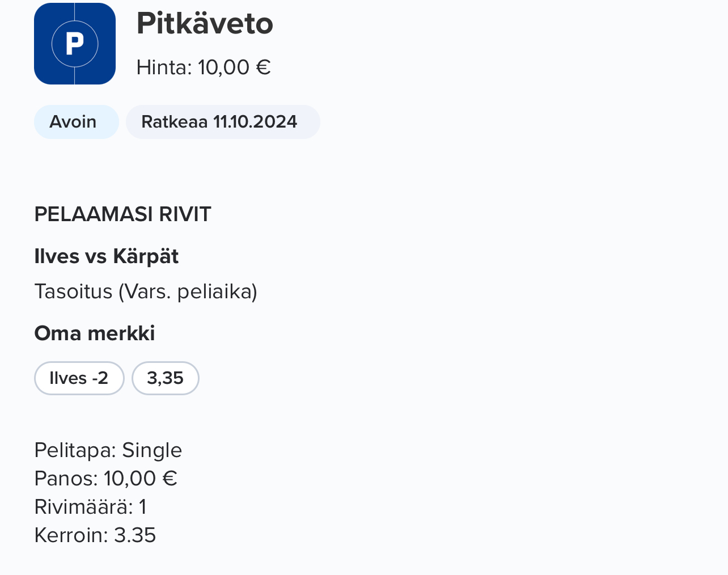
Task: Open the Ilves vs Kärpät match title
Action: [107, 256]
